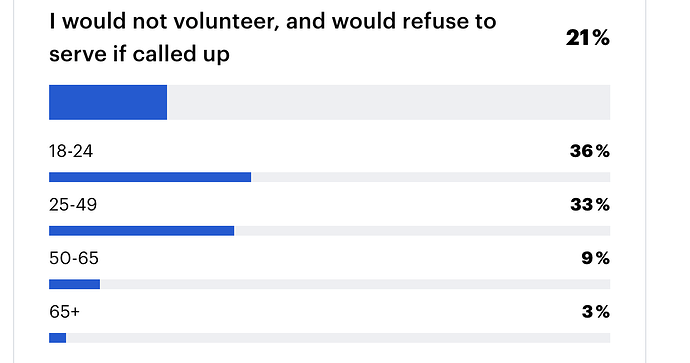Viewport: 690px width, 363px height.
Task: Click the 'I would not volunteer' heading
Action: (272, 37)
